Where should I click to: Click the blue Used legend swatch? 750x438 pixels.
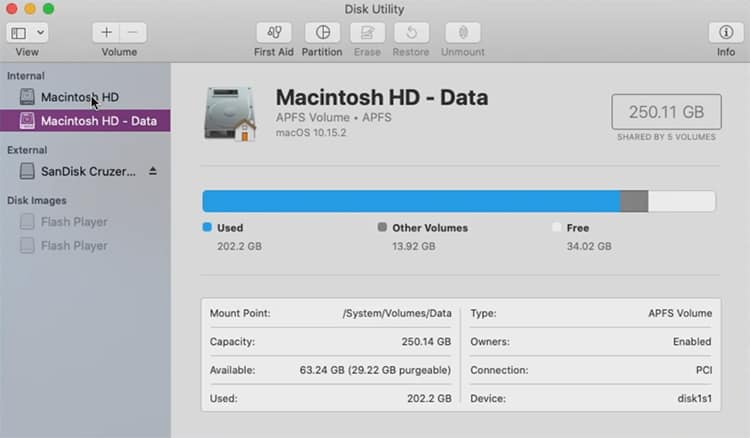(x=207, y=227)
